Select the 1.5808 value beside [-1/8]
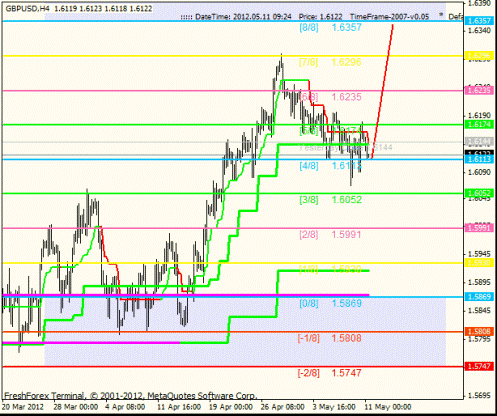Image resolution: width=497 pixels, height=416 pixels. click(x=346, y=338)
